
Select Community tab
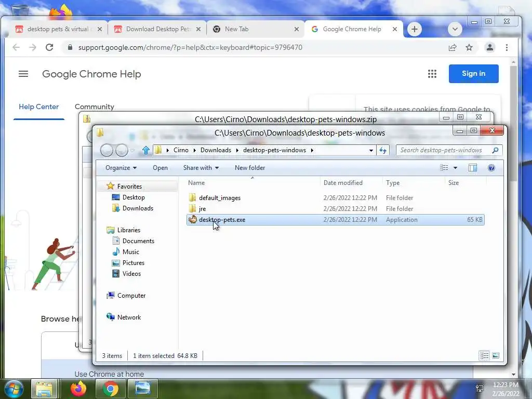pyautogui.click(x=95, y=107)
